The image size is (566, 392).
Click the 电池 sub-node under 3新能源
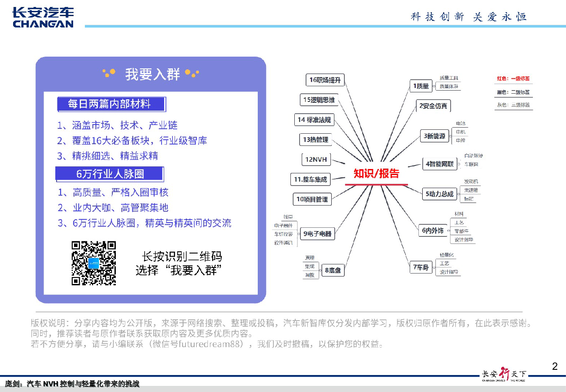pyautogui.click(x=460, y=124)
